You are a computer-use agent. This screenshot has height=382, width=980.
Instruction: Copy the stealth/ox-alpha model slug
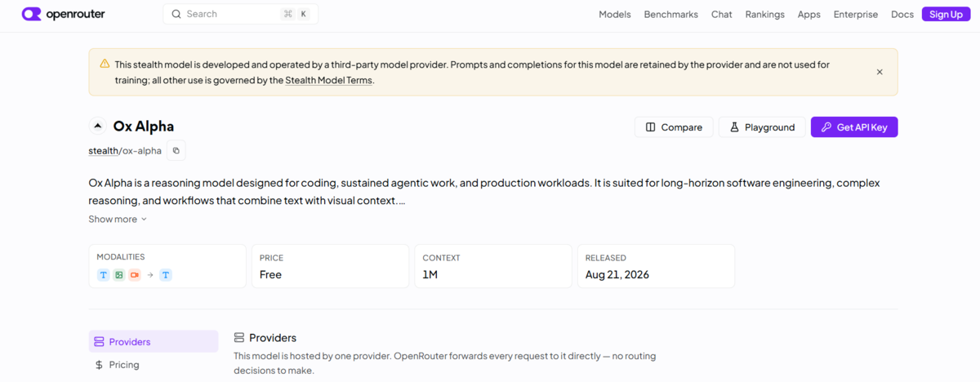tap(176, 150)
